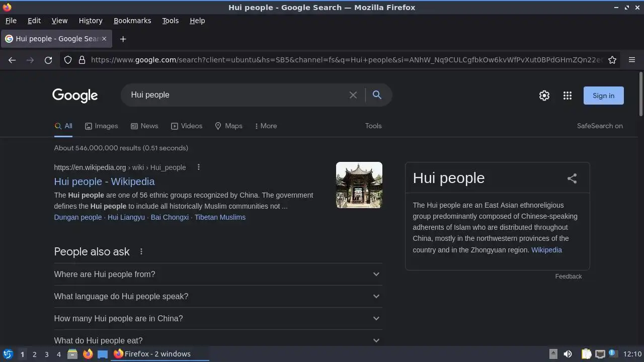Open the taskbar application menu icon
Viewport: 644px width, 362px height.
coord(8,354)
